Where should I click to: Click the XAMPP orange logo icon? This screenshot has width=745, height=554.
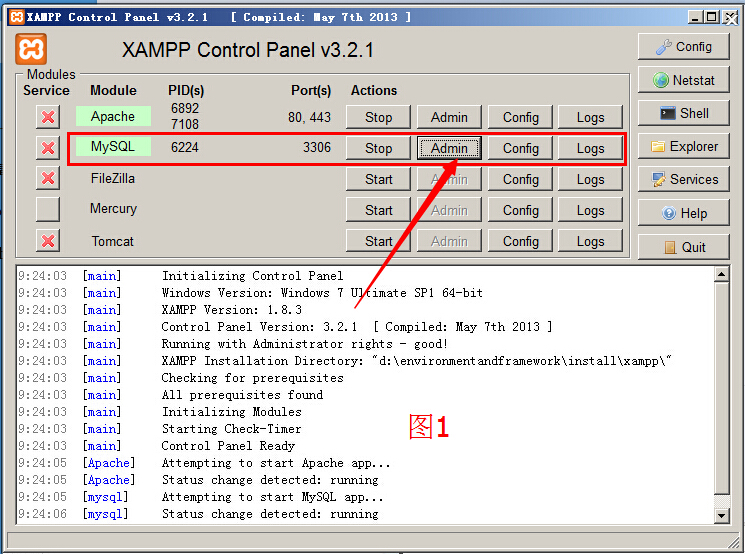pyautogui.click(x=31, y=49)
